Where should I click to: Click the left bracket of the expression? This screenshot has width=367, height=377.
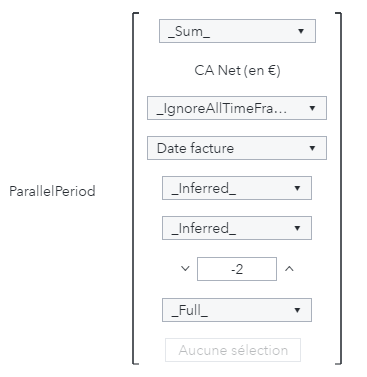pos(135,188)
